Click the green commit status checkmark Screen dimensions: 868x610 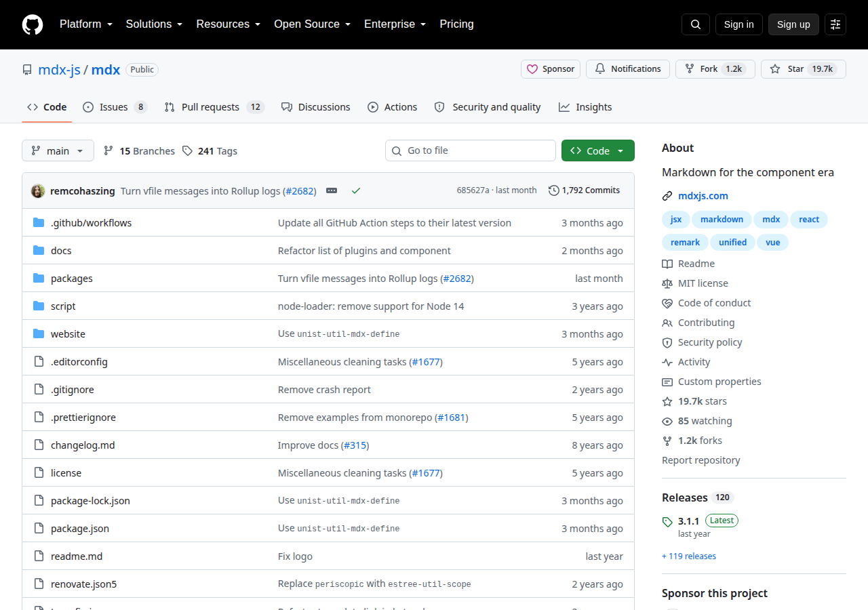click(x=356, y=190)
